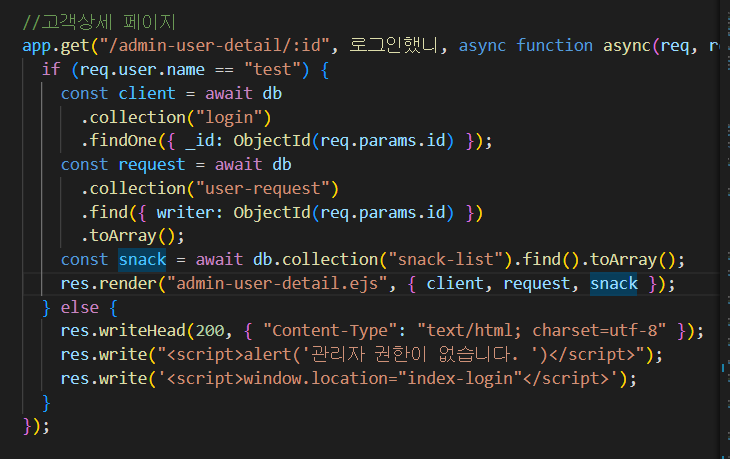
Task: Click the route string "/admin-user-detail/:id"
Action: tap(214, 46)
